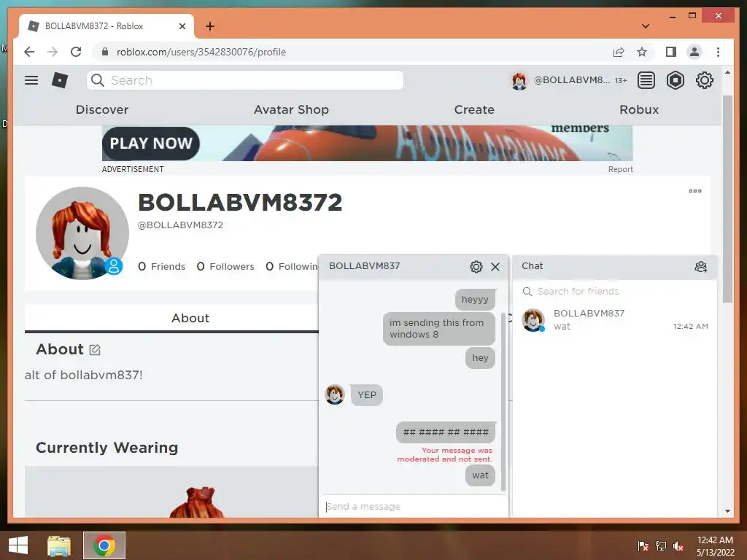Click the @BOLLABVM8... username in header
This screenshot has width=747, height=560.
[x=571, y=80]
